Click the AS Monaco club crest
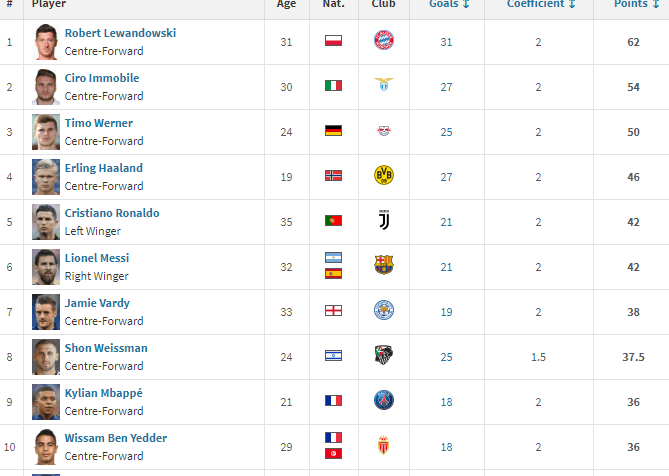Viewport: 669px width, 476px height. (x=384, y=446)
